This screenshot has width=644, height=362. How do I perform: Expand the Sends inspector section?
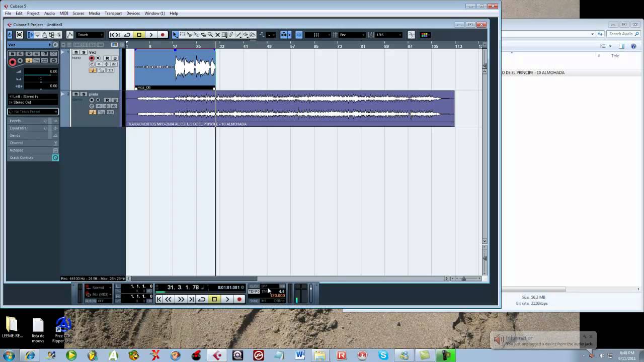(x=33, y=135)
